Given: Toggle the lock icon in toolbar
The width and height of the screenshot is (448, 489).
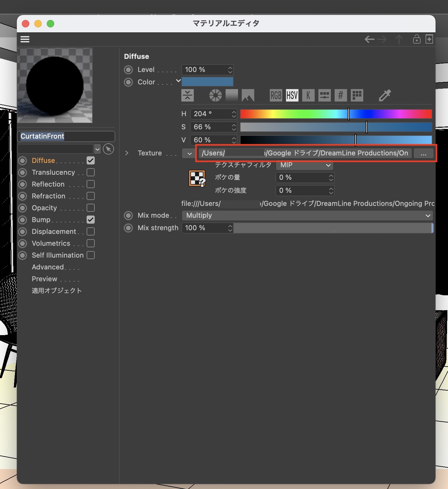Looking at the screenshot, I should [417, 39].
